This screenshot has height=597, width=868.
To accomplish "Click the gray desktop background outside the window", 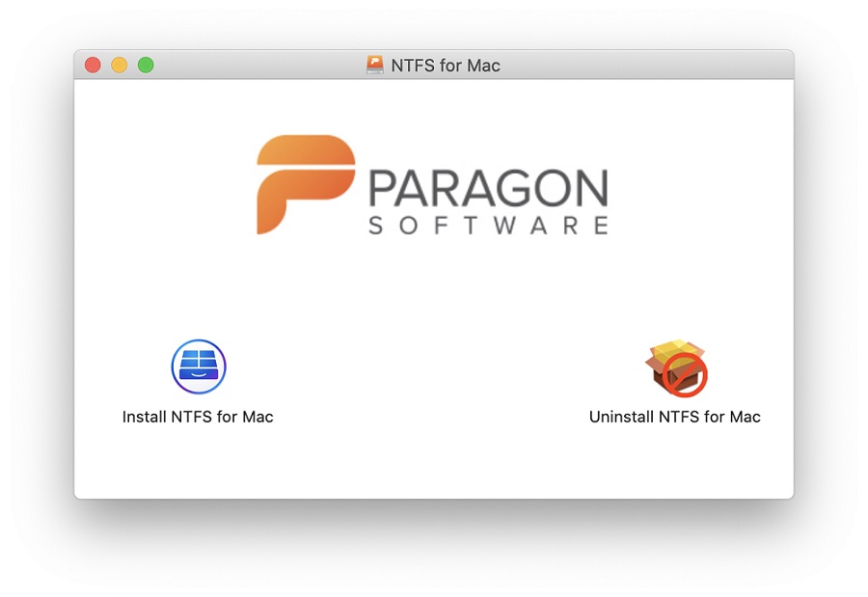I will (434, 559).
